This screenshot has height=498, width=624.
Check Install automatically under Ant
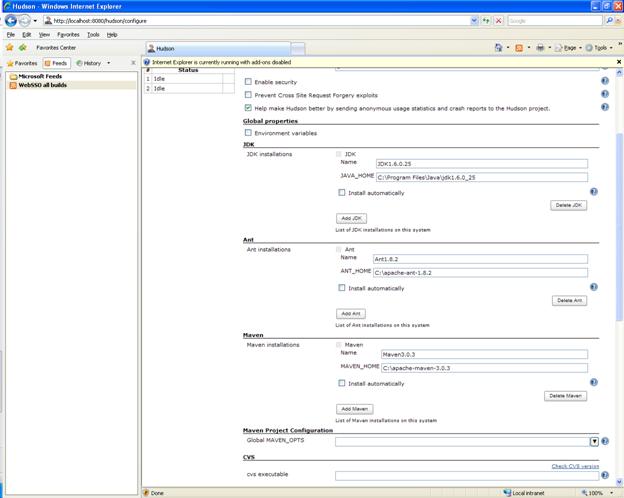341,288
